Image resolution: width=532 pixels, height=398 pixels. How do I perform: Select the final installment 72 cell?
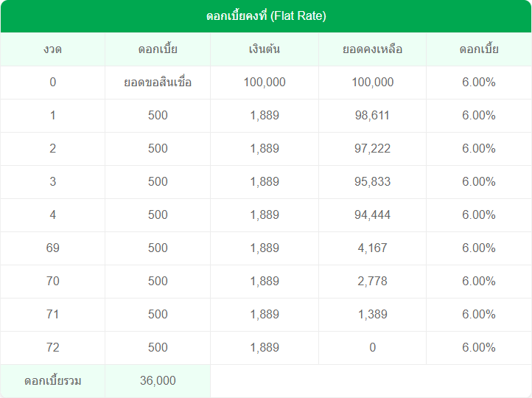pos(52,348)
